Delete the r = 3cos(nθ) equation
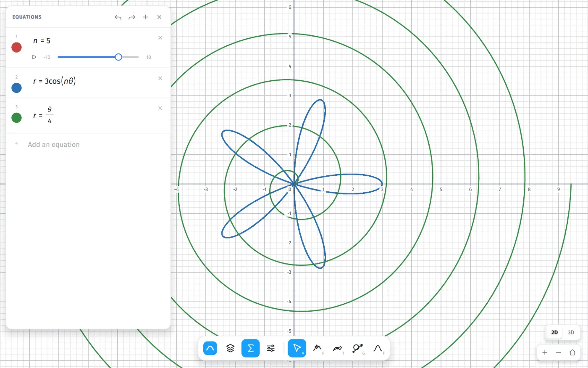Image resolution: width=588 pixels, height=368 pixels. pos(160,78)
